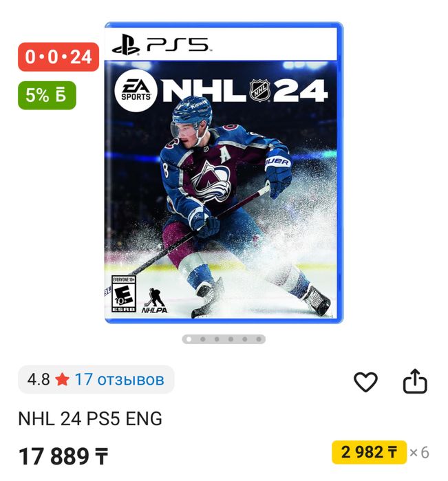Tap the 4.8 rating value
Image resolution: width=448 pixels, height=481 pixels.
pyautogui.click(x=39, y=379)
